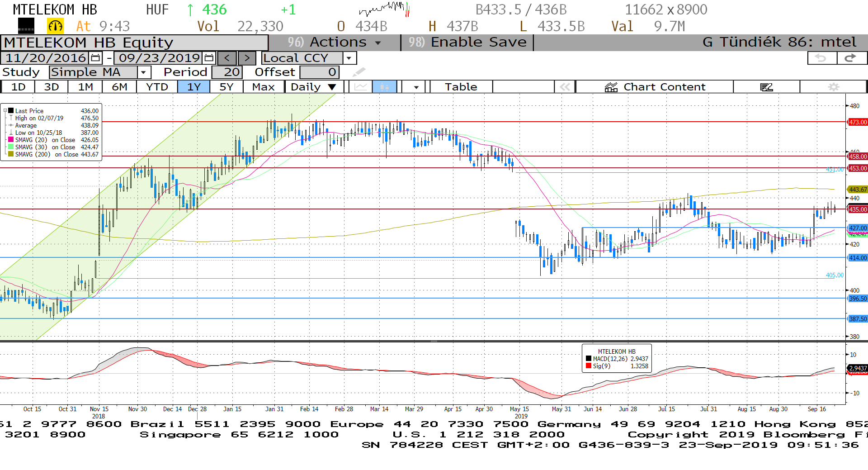Click the Enable Save button

[x=467, y=43]
